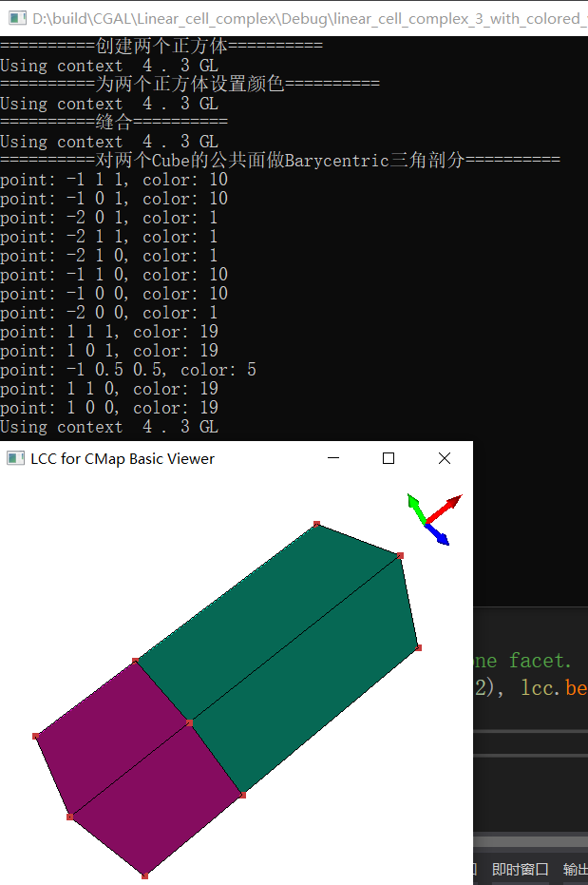Click the line "point: -2 0 1, color: 1"

(109, 218)
